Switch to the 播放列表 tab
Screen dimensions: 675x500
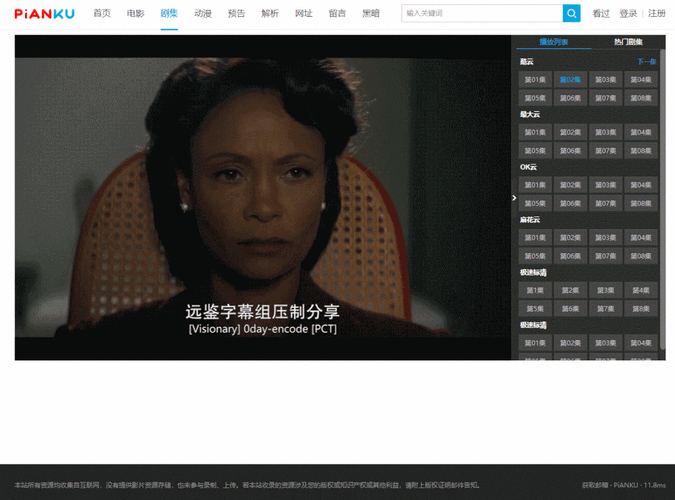click(x=554, y=42)
